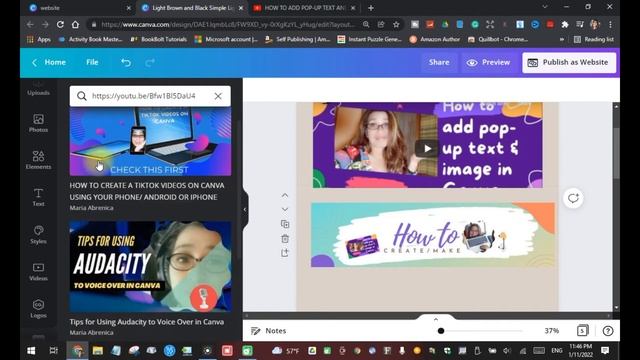Open the BookBolt Tutorials bookmark
Viewport: 640px width, 360px height.
[158, 40]
